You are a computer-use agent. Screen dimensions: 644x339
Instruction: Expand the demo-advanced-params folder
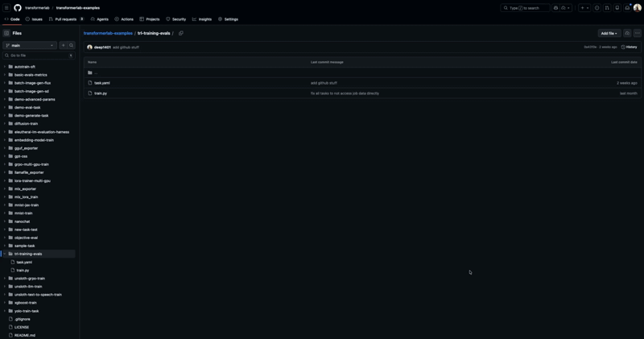coord(5,99)
